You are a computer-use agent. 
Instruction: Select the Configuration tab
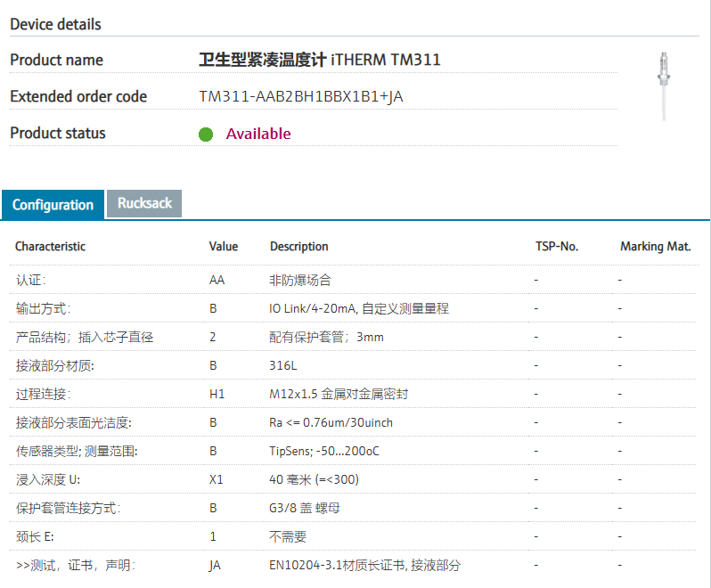(x=53, y=205)
